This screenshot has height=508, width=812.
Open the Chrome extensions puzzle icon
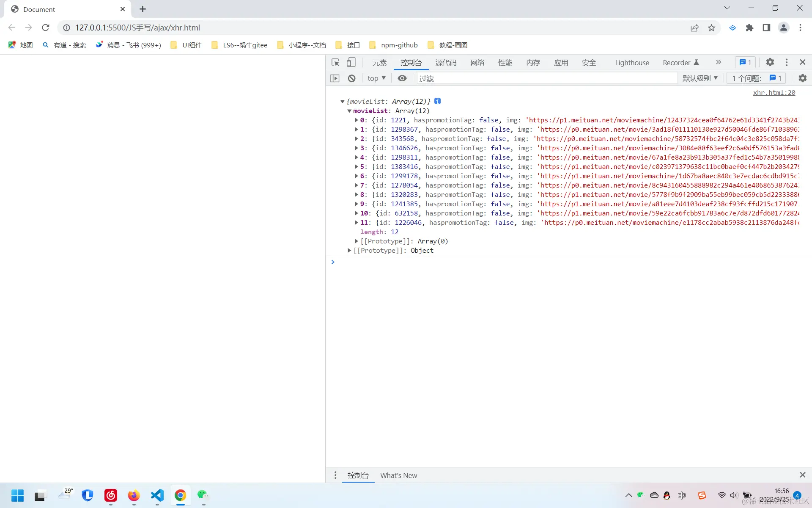point(749,28)
